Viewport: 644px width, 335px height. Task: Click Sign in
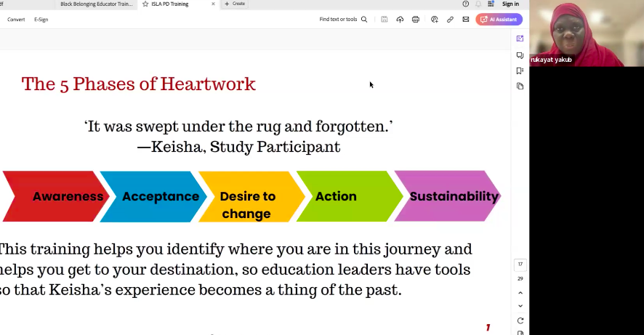pos(510,4)
